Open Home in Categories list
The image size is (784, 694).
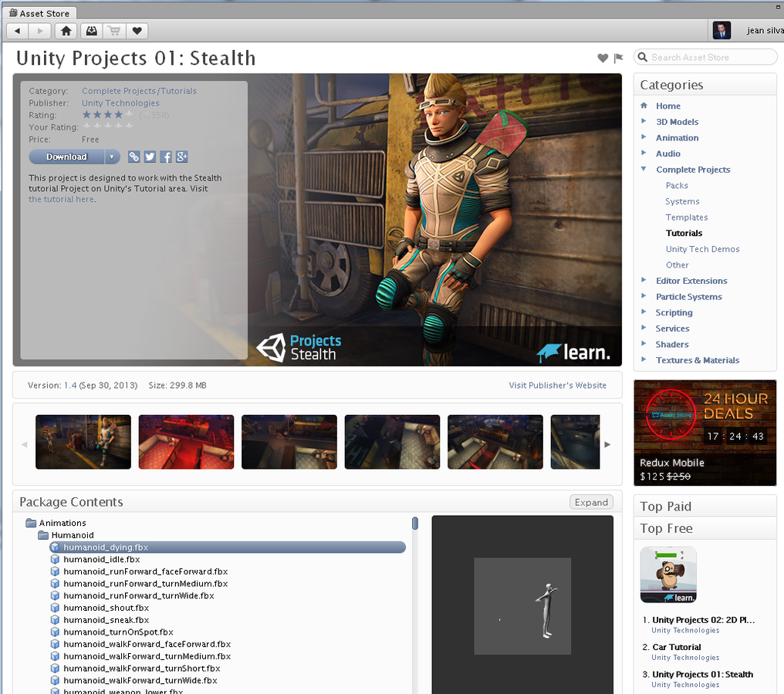(x=668, y=106)
